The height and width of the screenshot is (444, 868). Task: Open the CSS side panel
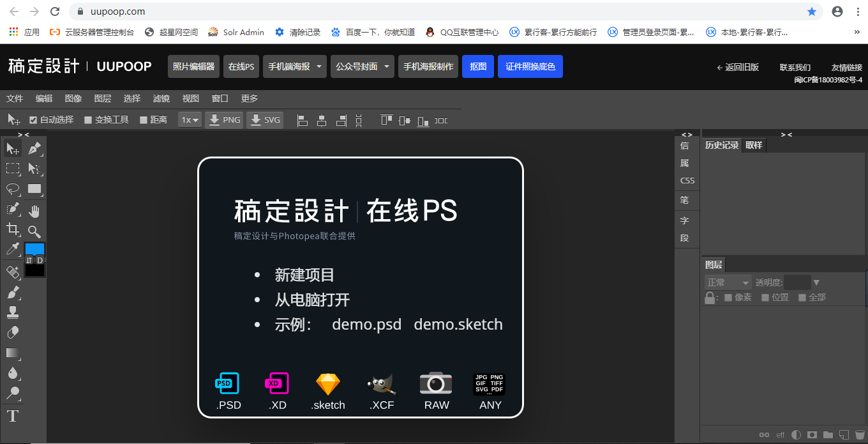pyautogui.click(x=687, y=180)
